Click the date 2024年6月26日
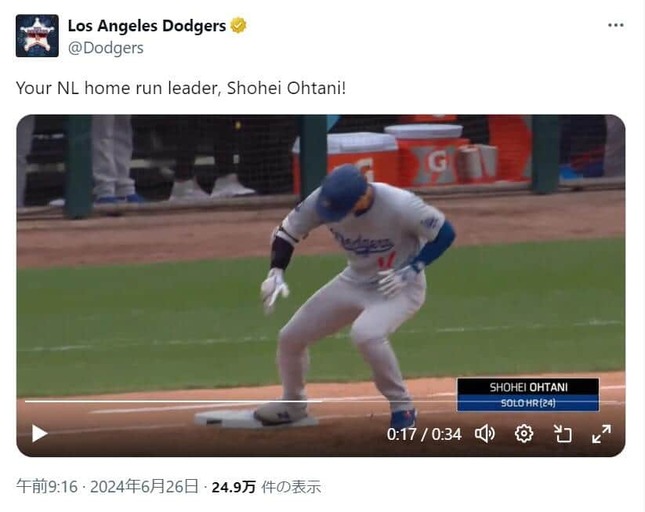This screenshot has height=512, width=645. [144, 487]
